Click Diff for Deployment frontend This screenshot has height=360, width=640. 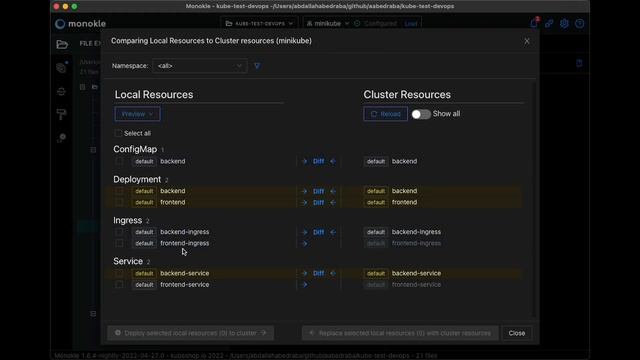[x=318, y=203]
